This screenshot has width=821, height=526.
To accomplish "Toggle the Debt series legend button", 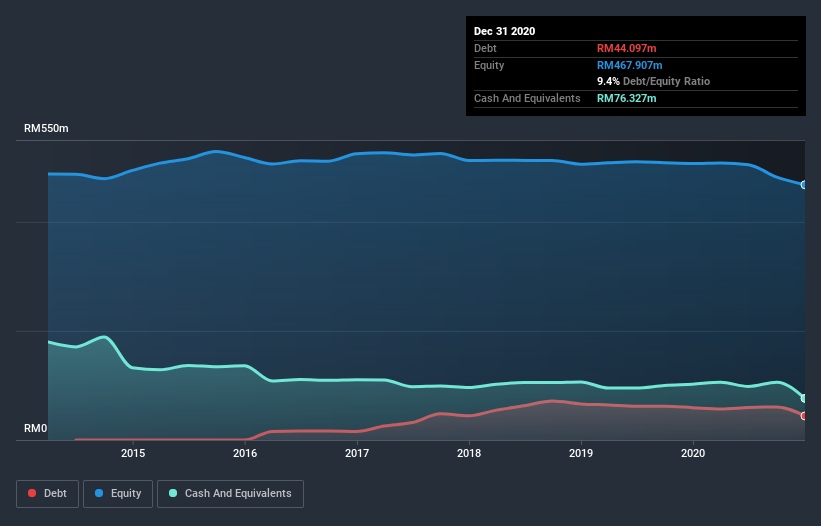I will pyautogui.click(x=47, y=494).
